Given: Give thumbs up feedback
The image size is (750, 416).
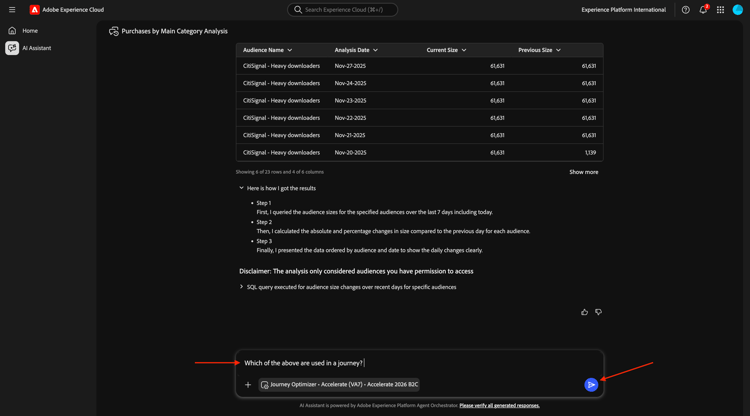Looking at the screenshot, I should (x=585, y=312).
